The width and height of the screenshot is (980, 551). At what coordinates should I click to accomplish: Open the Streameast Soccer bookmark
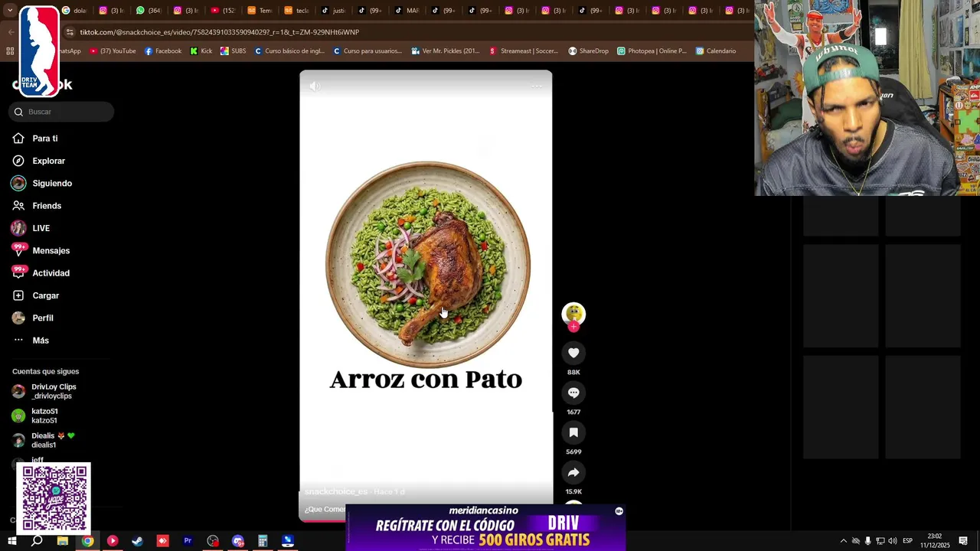[x=524, y=51]
